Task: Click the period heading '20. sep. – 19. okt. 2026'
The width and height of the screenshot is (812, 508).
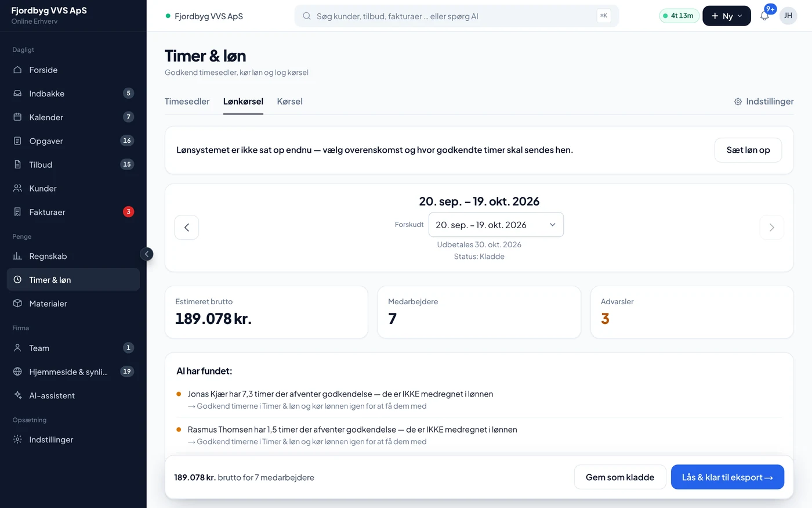Action: 479,201
